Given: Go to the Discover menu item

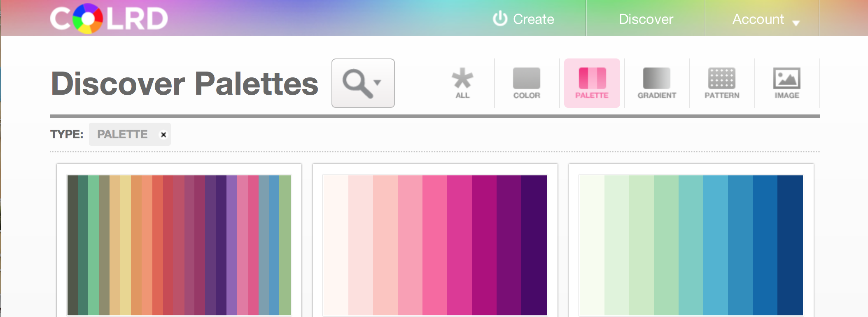Looking at the screenshot, I should tap(646, 19).
